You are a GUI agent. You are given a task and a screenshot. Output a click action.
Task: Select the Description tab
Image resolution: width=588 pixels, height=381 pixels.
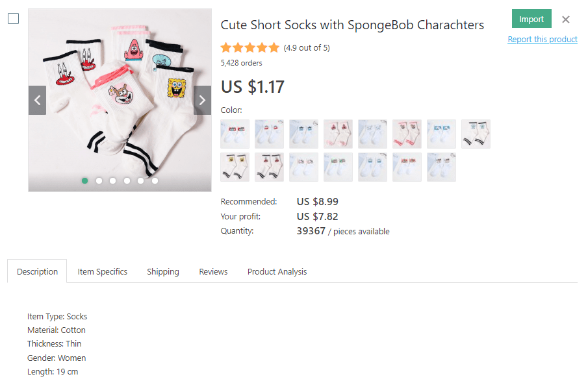pos(37,271)
